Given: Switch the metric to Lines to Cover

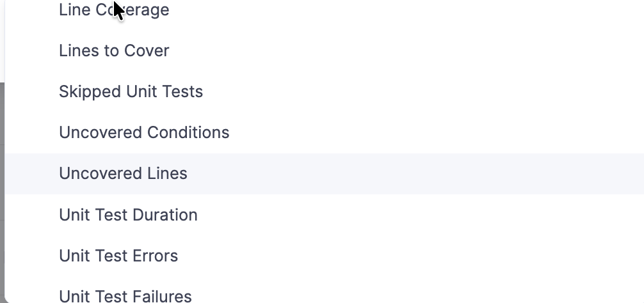Looking at the screenshot, I should pyautogui.click(x=114, y=51).
